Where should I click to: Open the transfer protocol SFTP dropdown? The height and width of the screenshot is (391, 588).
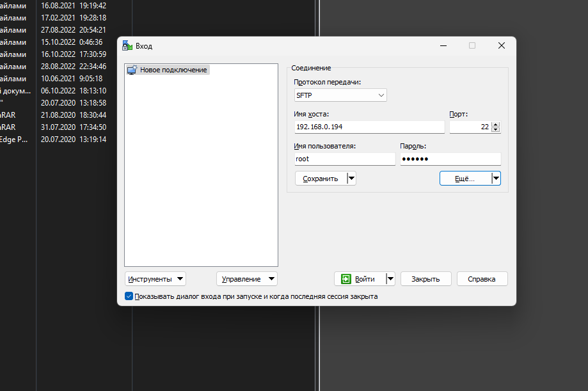coord(340,95)
